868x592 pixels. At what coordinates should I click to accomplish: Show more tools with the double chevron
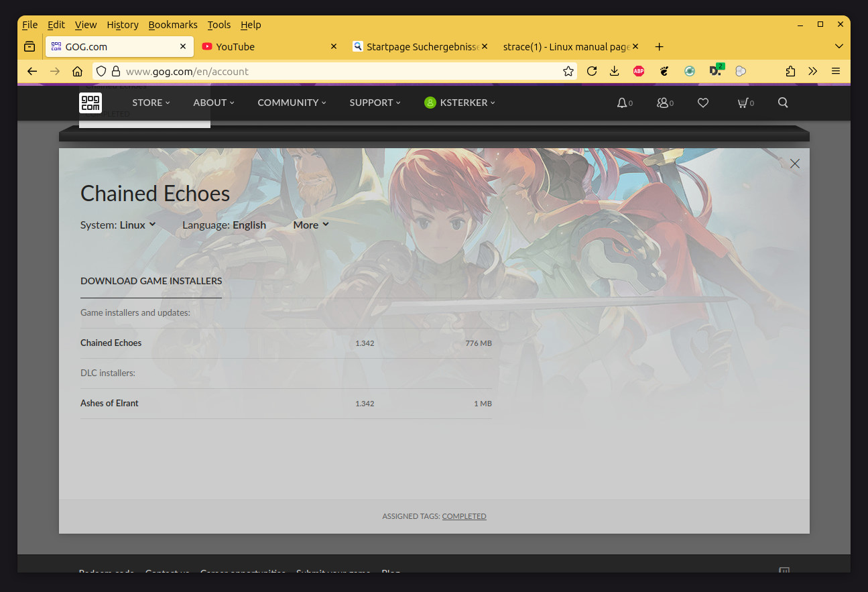813,71
